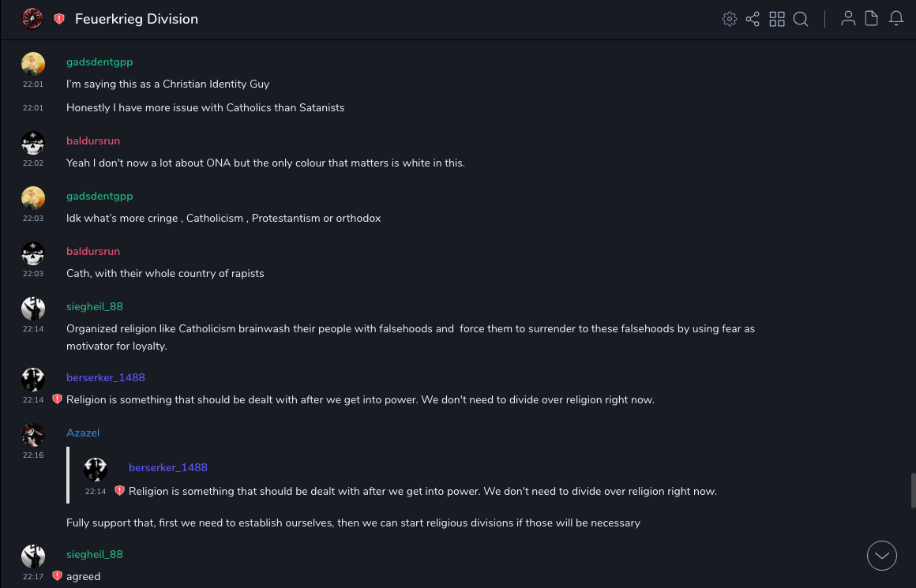Show the members list person icon
Viewport: 916px width, 588px height.
click(848, 19)
